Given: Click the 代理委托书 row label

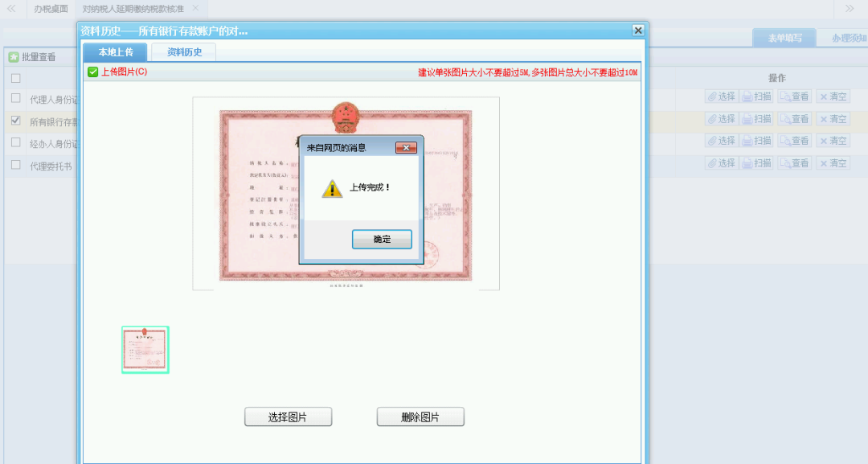Looking at the screenshot, I should click(51, 166).
